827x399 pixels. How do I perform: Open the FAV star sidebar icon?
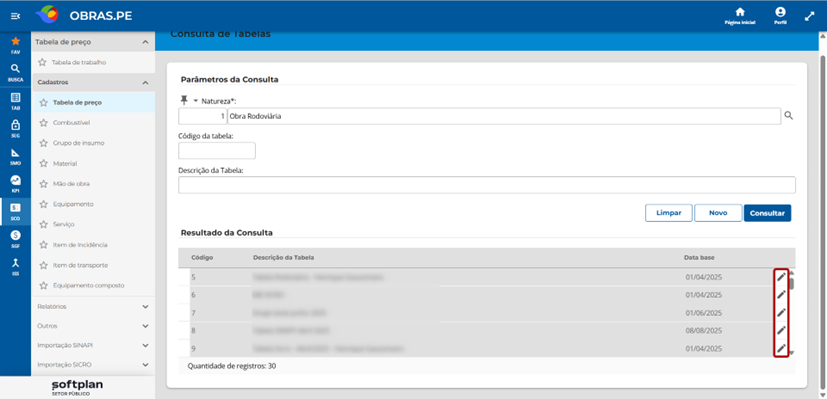click(15, 41)
